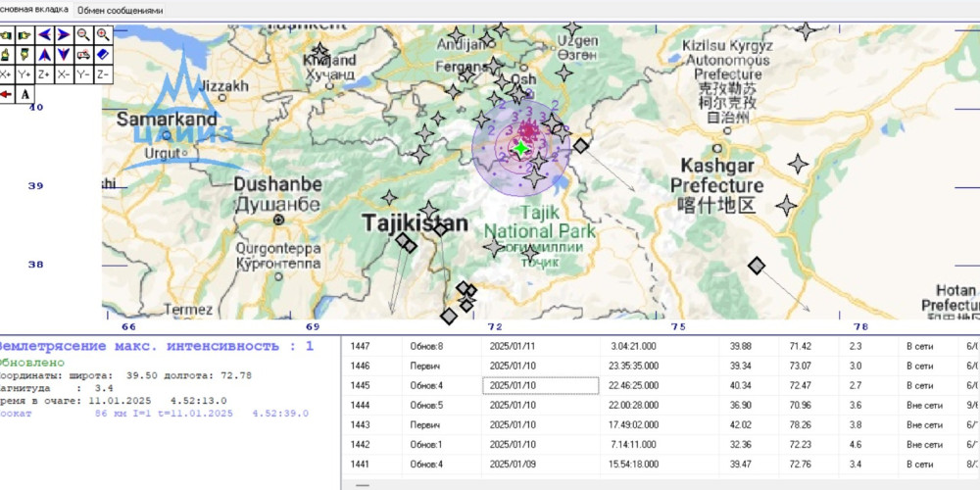
Task: Pan map left with blue arrow
Action: (44, 35)
